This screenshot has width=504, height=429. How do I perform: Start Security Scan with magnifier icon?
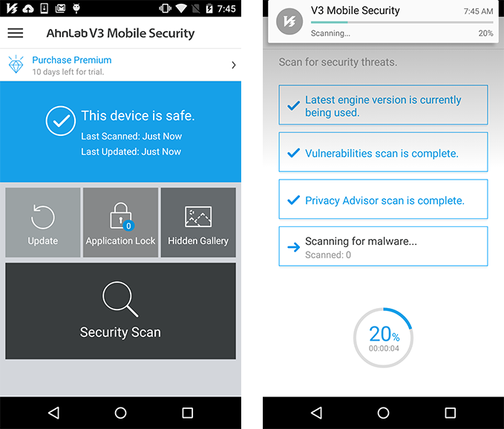pos(120,311)
